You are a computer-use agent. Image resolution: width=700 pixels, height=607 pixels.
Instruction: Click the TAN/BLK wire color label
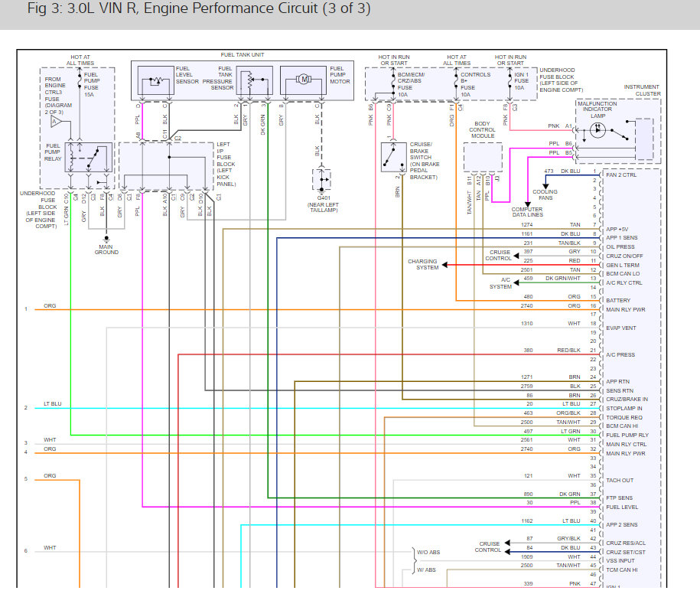click(x=569, y=243)
